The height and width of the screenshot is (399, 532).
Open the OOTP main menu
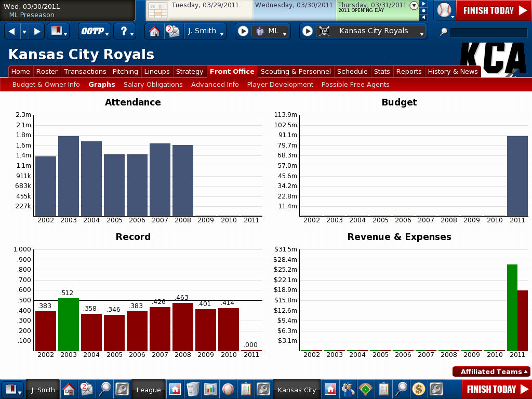(x=95, y=32)
